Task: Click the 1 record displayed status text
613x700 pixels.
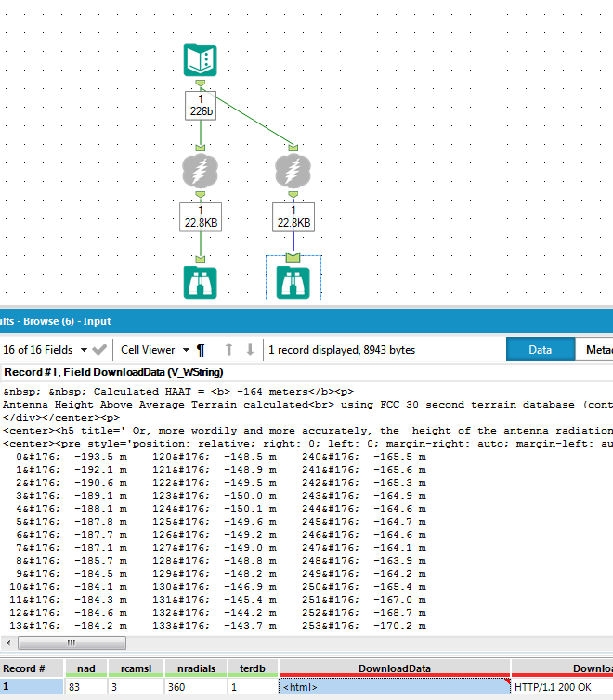Action: [x=342, y=350]
